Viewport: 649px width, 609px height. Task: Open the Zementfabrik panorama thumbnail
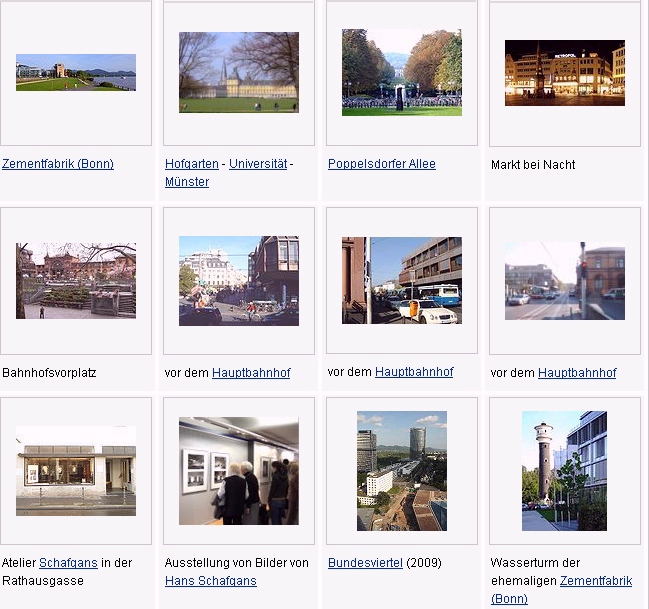tap(76, 72)
